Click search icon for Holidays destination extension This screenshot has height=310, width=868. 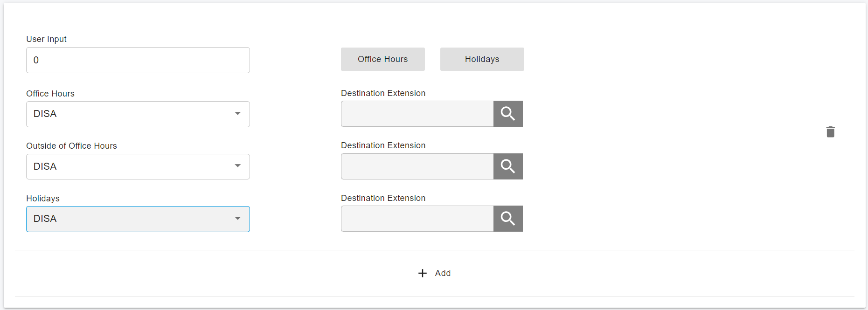tap(507, 219)
